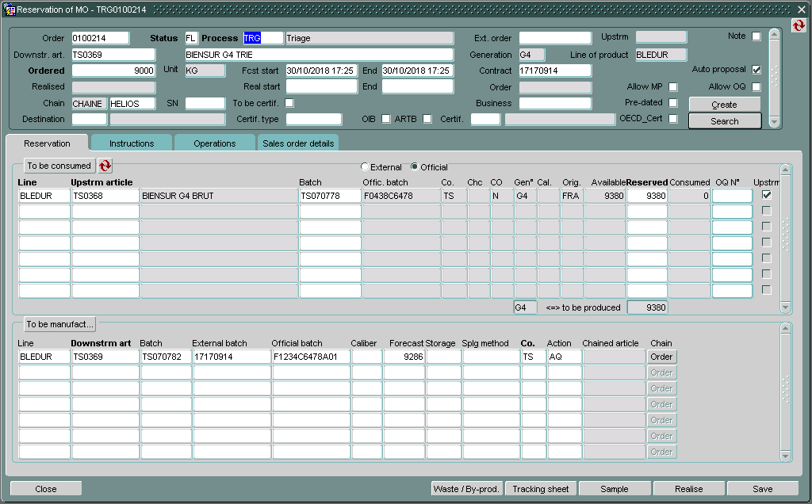
Task: Open Waste / By-prod. dialog
Action: [x=466, y=489]
